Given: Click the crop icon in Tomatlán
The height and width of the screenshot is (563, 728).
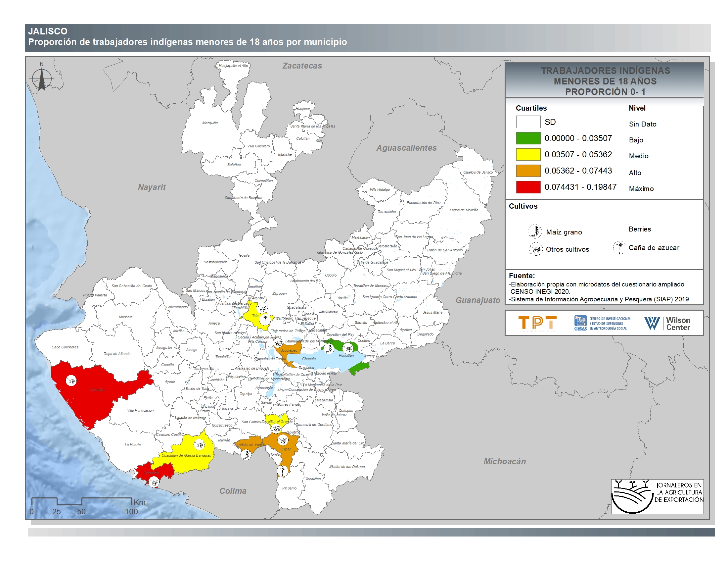Looking at the screenshot, I should (x=71, y=381).
